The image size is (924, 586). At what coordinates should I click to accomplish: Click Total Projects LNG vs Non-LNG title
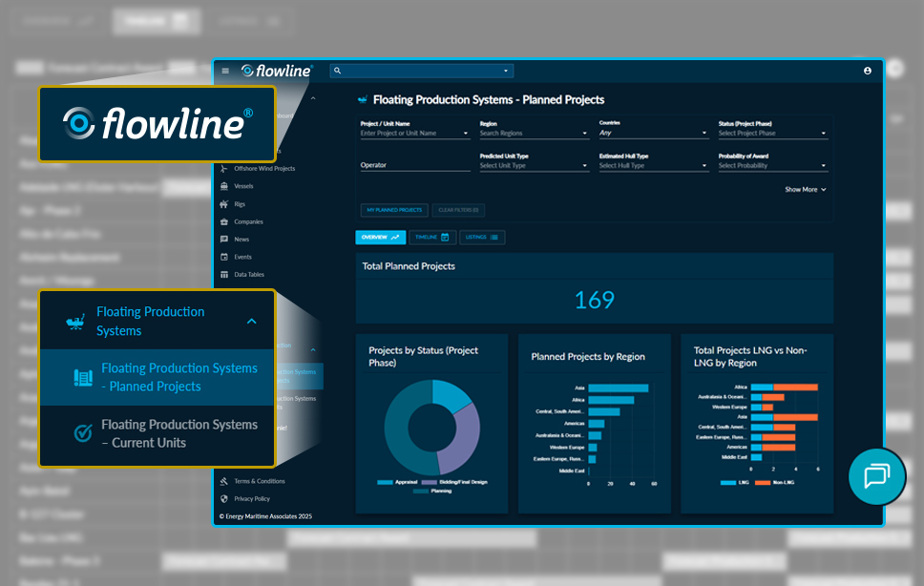750,356
